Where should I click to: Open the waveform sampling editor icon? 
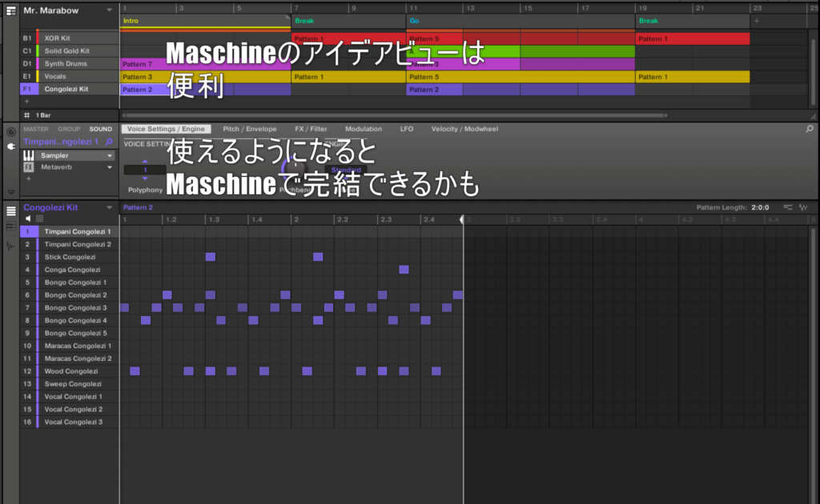[10, 246]
